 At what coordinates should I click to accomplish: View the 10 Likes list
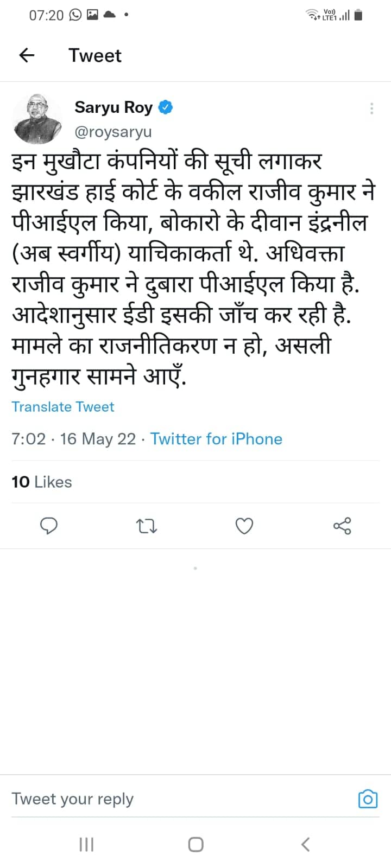coord(41,482)
